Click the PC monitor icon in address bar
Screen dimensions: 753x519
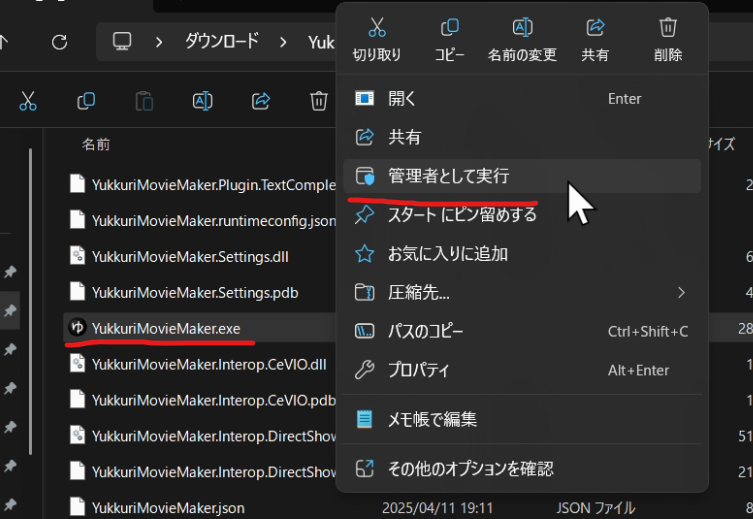point(122,42)
